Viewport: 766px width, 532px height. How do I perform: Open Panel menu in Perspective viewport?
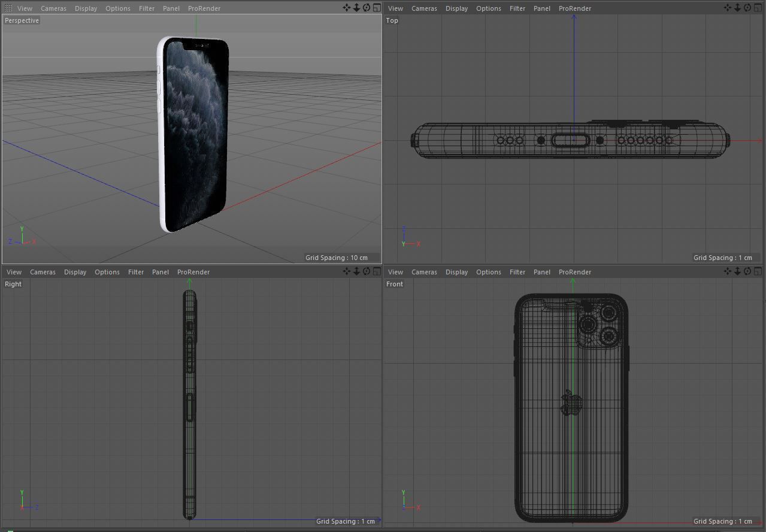pos(171,8)
